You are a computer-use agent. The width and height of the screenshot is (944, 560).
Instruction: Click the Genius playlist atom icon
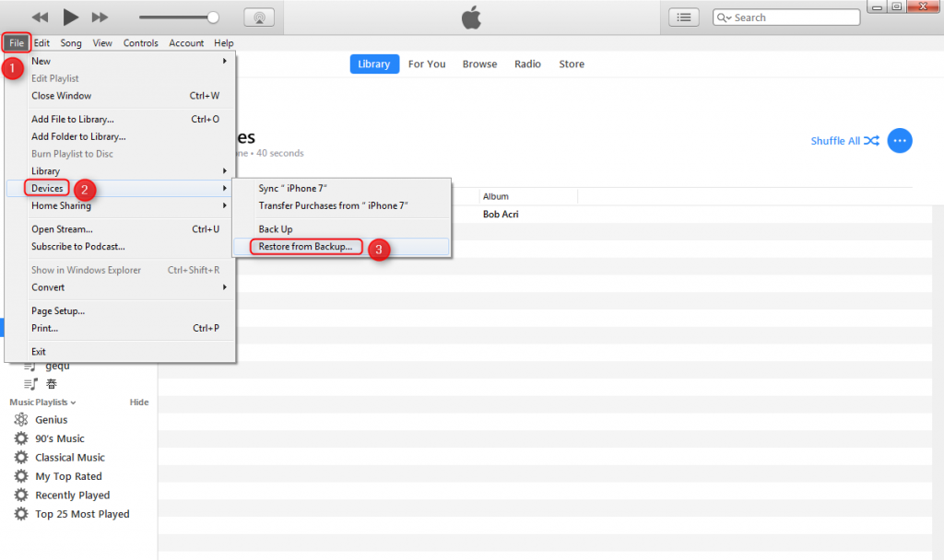[x=20, y=420]
